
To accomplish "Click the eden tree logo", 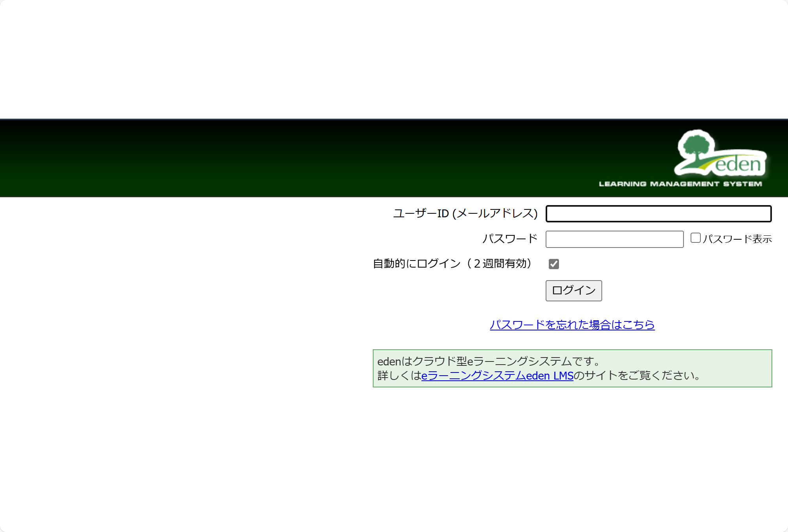I will (x=721, y=153).
